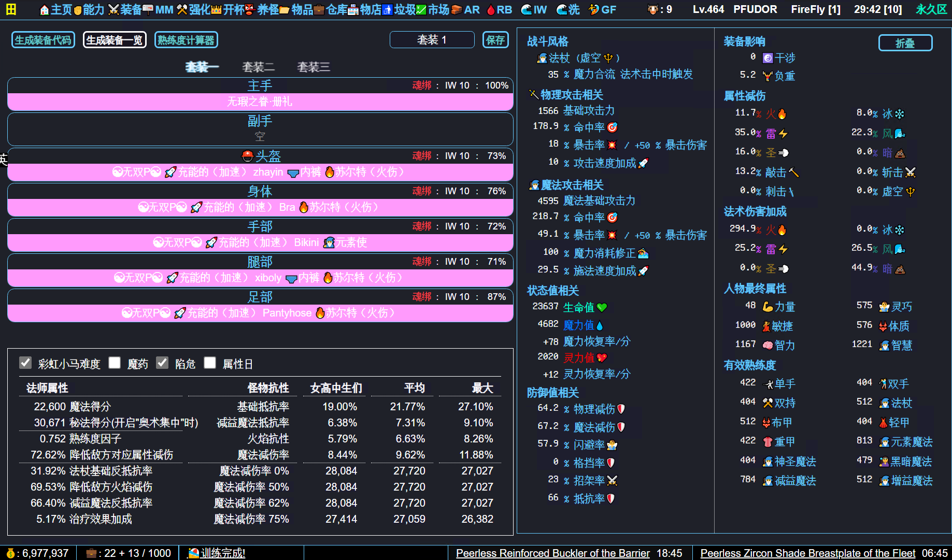Click the 垃圾 salvage icon
This screenshot has width=952, height=560.
387,9
